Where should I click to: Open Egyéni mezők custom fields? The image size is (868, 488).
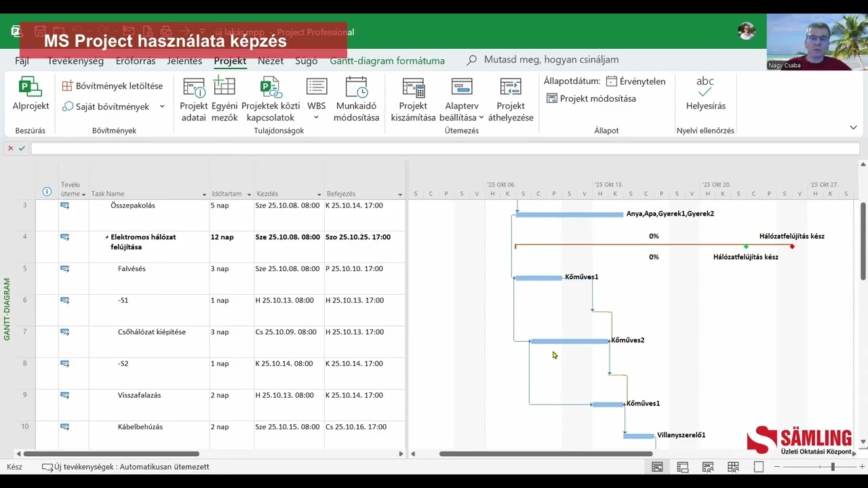[x=224, y=99]
